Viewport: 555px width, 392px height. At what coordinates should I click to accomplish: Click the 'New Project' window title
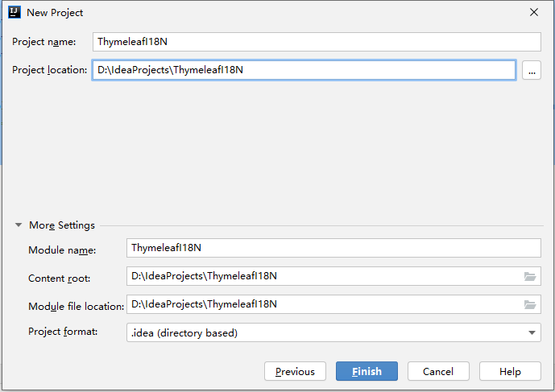point(55,13)
